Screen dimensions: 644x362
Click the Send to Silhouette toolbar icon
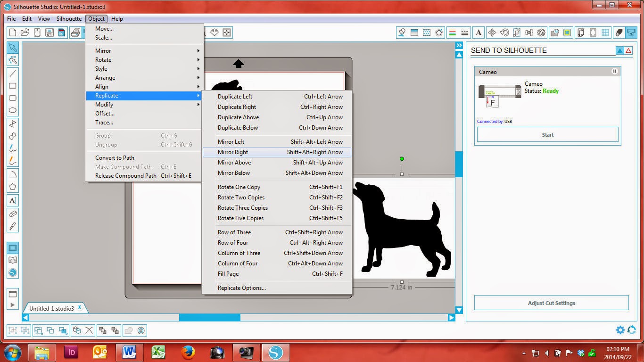tap(631, 33)
